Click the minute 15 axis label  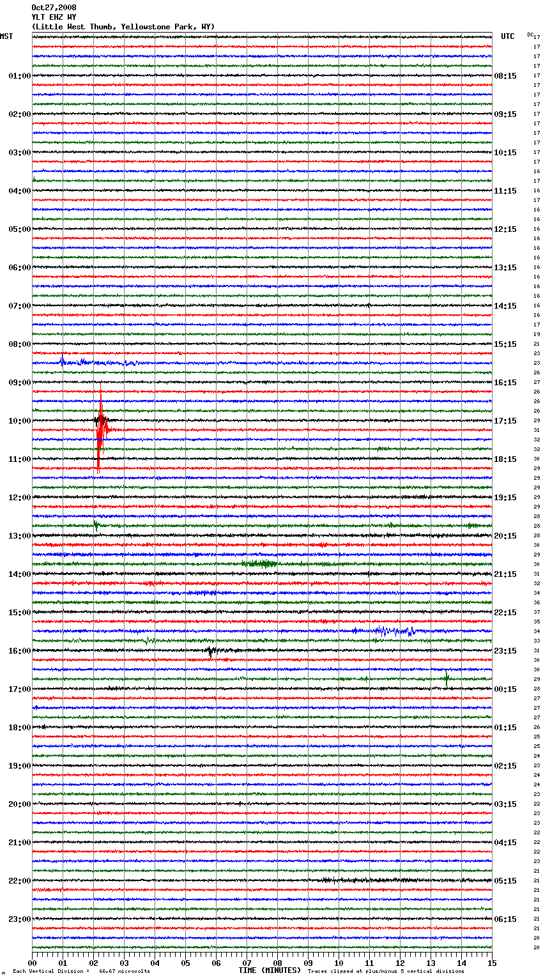(x=492, y=963)
